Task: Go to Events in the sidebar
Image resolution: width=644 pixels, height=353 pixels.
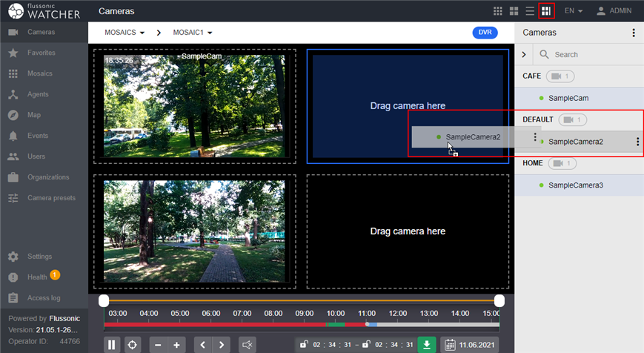Action: click(38, 136)
